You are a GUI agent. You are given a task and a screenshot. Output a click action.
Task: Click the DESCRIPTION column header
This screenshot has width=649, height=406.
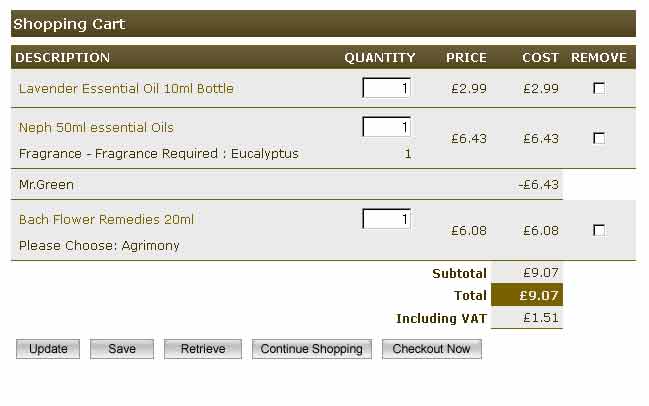[63, 57]
